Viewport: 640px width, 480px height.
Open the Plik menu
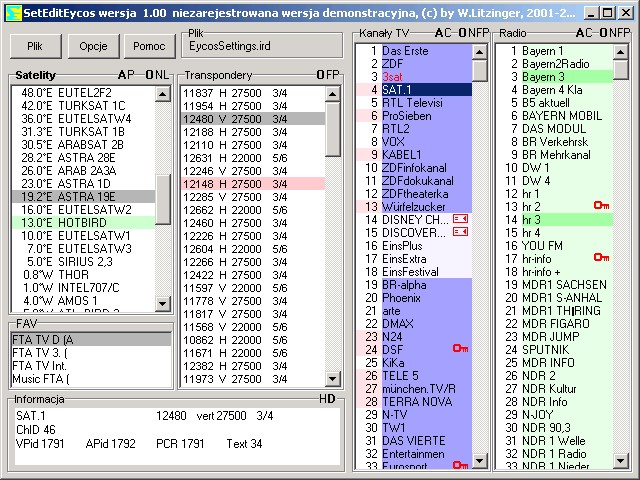[x=35, y=47]
